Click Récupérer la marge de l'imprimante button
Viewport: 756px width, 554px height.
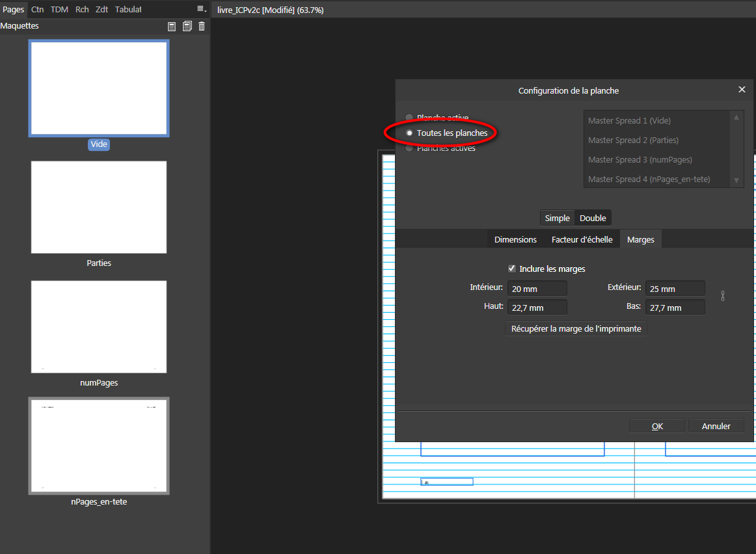[576, 328]
